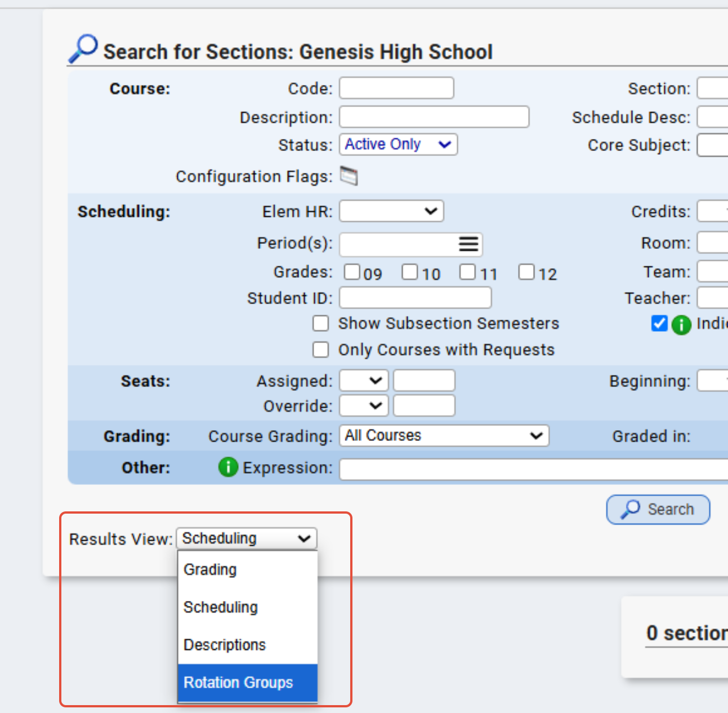
Task: Choose Descriptions in Results View list
Action: click(x=248, y=645)
